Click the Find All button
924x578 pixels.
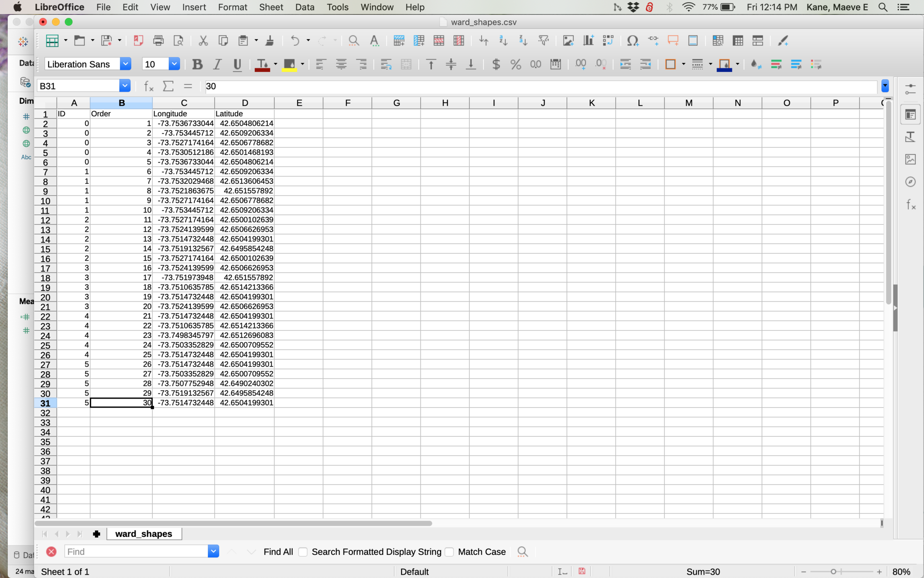pyautogui.click(x=278, y=552)
